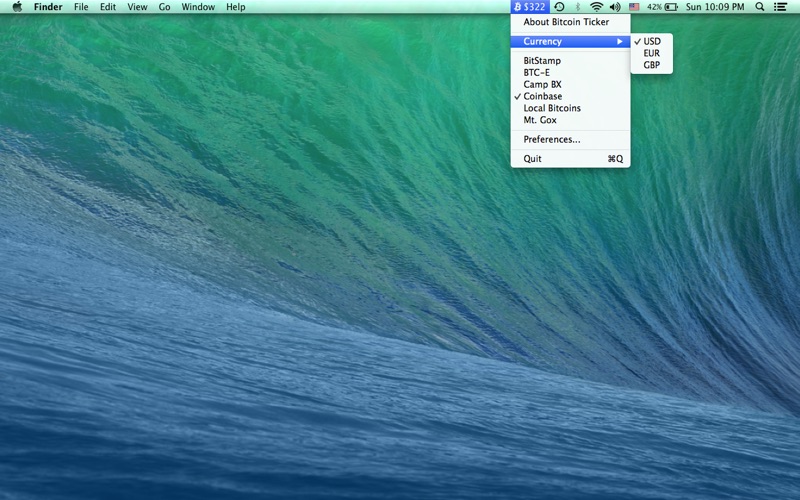Click the volume speaker icon
The height and width of the screenshot is (500, 800).
[x=615, y=7]
